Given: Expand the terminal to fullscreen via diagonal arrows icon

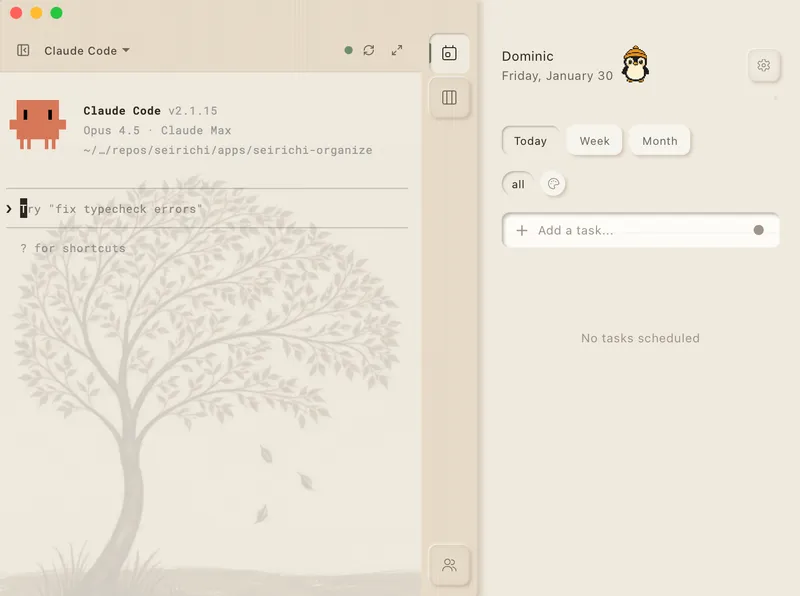Looking at the screenshot, I should coord(398,49).
